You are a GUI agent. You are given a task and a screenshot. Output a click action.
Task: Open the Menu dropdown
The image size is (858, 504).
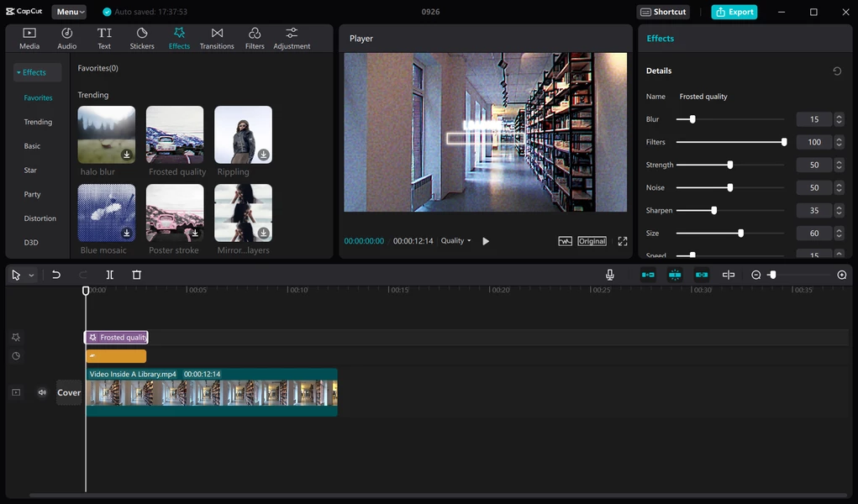(x=69, y=12)
